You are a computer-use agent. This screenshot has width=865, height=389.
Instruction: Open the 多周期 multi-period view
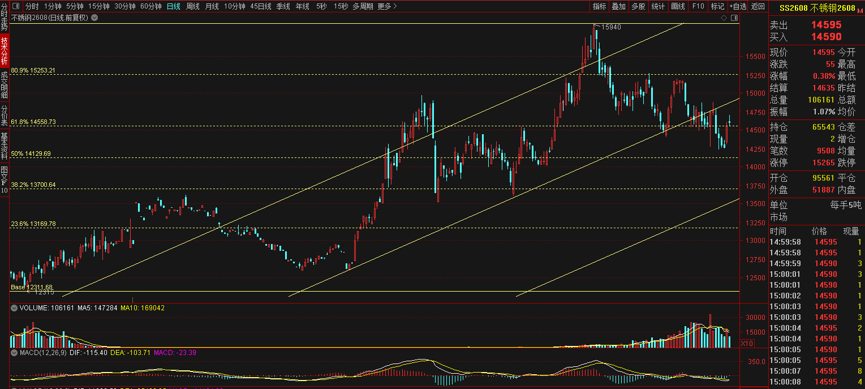click(x=362, y=7)
